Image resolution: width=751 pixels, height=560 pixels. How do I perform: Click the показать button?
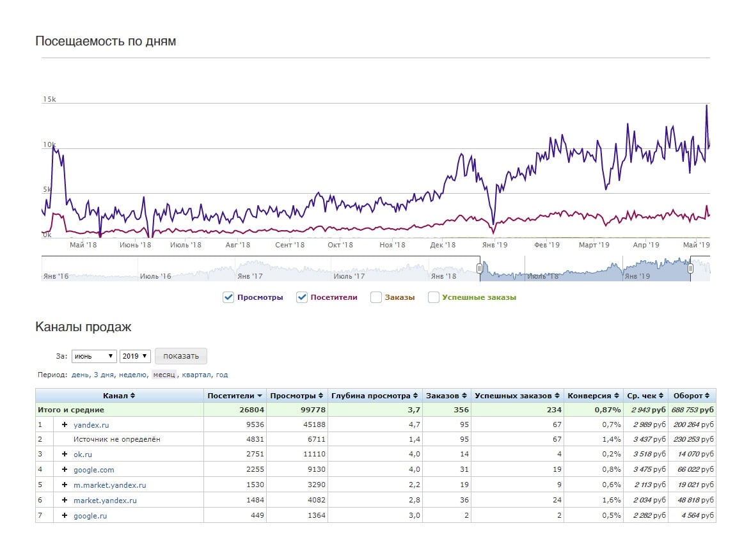pos(181,356)
